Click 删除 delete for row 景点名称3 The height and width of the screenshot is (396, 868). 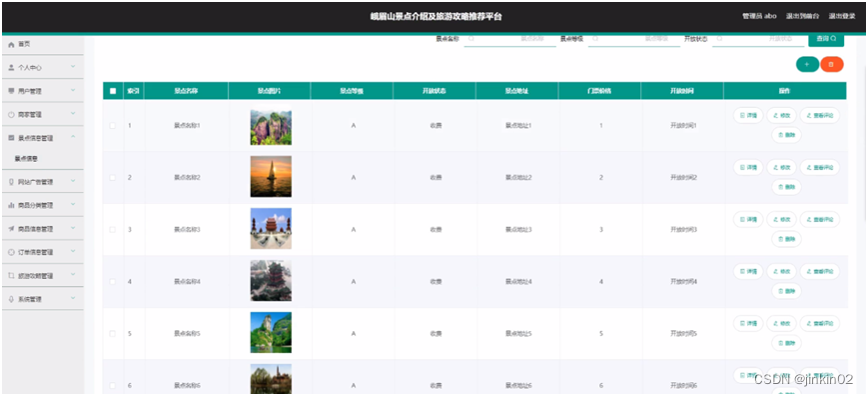pos(787,239)
